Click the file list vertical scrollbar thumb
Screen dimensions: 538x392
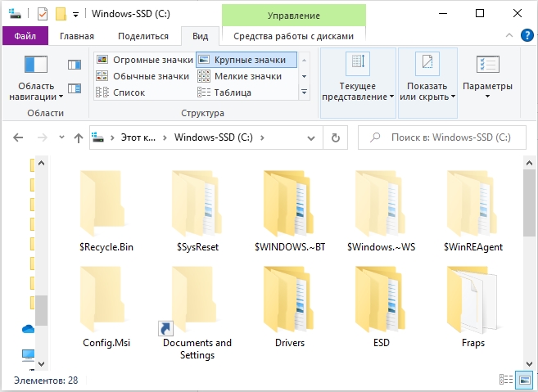[x=529, y=203]
